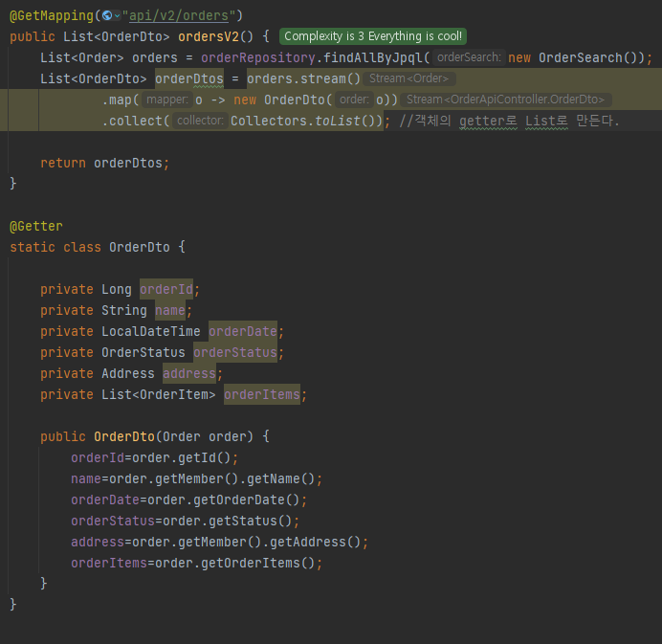
Task: Click getStatus() call
Action: (x=251, y=522)
